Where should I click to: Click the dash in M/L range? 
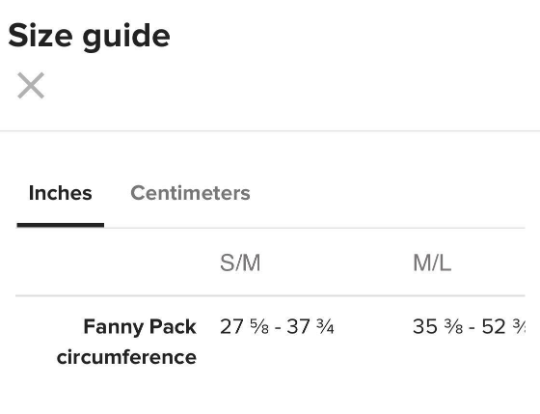coord(472,328)
